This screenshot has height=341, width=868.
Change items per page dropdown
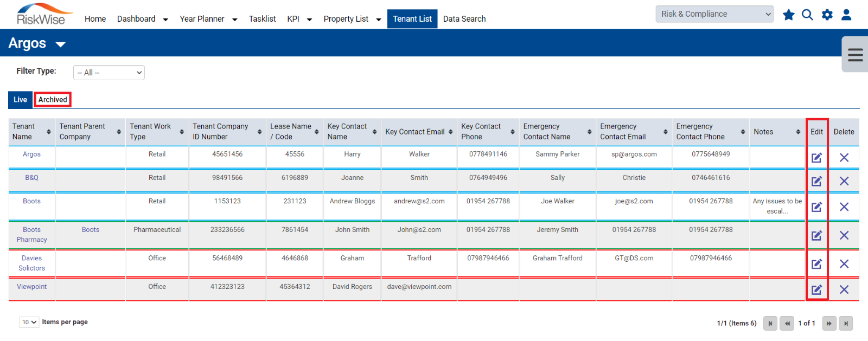pyautogui.click(x=29, y=322)
